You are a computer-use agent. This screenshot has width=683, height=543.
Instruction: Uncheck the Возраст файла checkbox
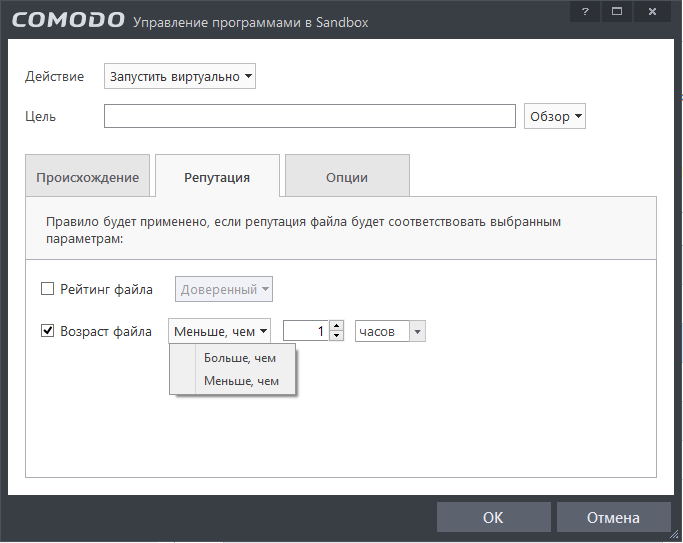[47, 330]
